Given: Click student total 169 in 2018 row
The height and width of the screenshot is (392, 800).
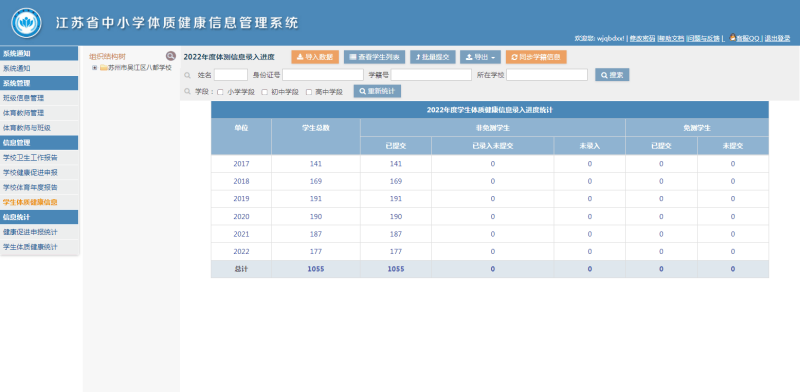Looking at the screenshot, I should pos(316,181).
